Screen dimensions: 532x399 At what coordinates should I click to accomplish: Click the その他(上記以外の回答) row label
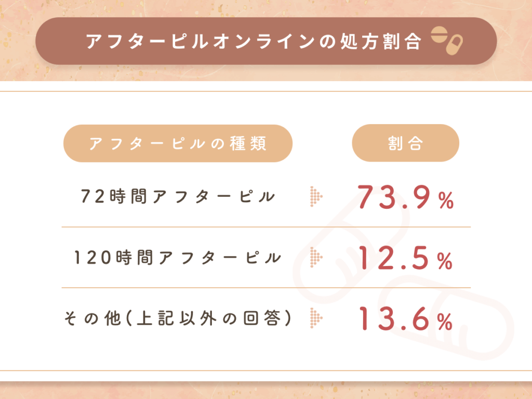tap(177, 318)
